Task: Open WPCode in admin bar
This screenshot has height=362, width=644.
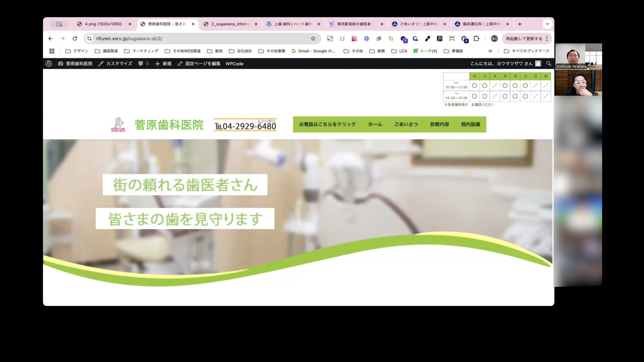Action: tap(234, 63)
